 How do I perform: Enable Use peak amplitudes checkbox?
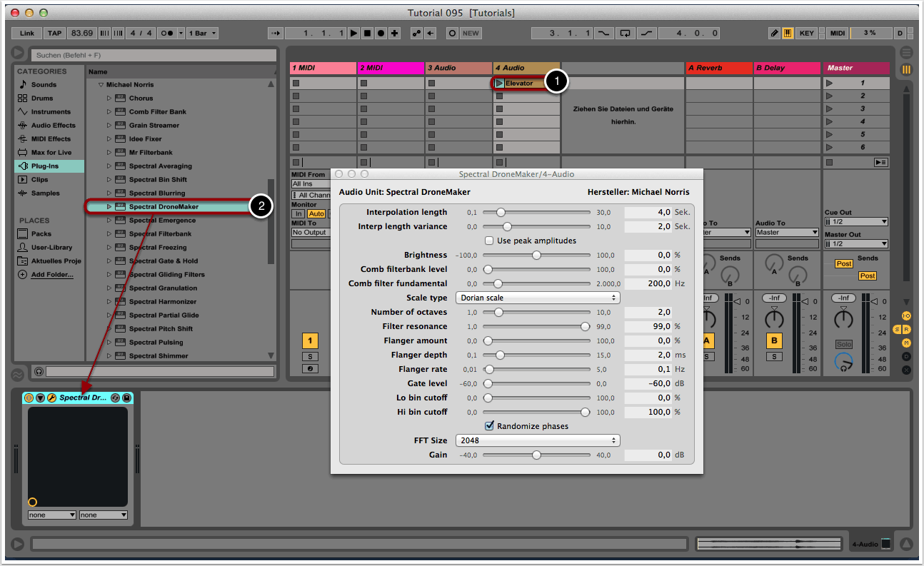click(x=490, y=241)
